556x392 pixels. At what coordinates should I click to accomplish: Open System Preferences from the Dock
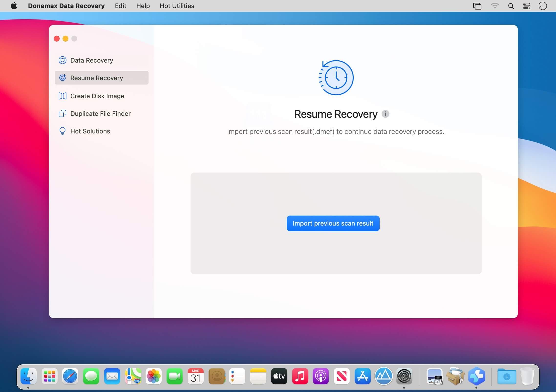pos(404,376)
